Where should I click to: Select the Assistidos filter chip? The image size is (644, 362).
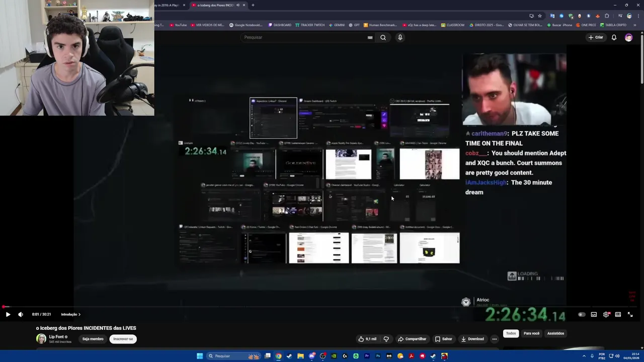point(555,333)
